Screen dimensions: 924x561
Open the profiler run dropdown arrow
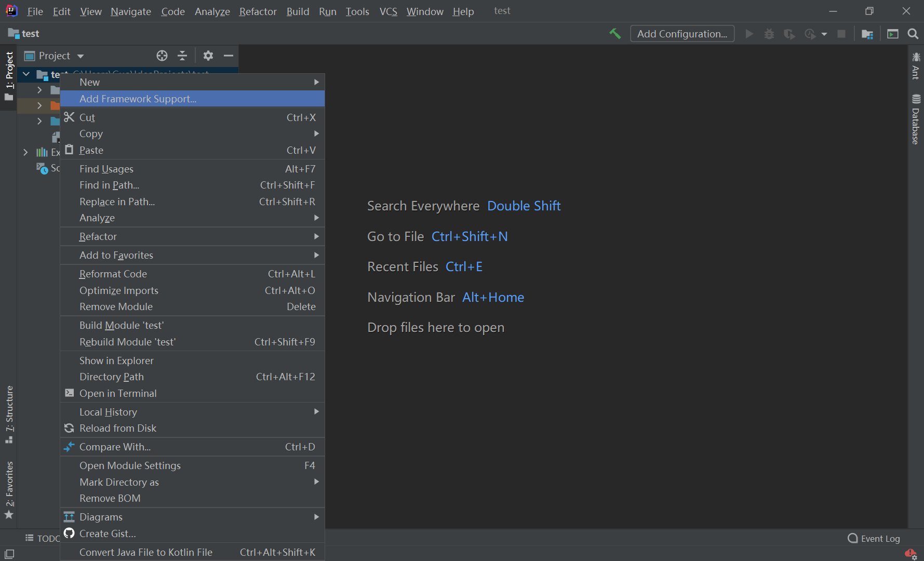[824, 34]
